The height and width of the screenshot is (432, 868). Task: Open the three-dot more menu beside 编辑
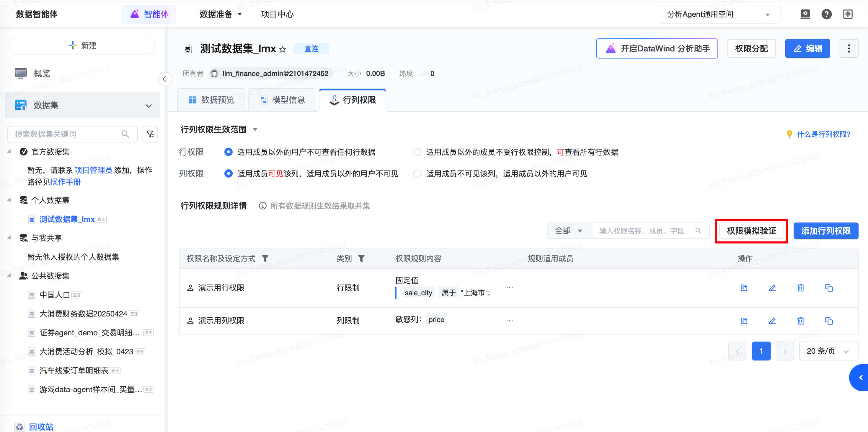tap(849, 48)
